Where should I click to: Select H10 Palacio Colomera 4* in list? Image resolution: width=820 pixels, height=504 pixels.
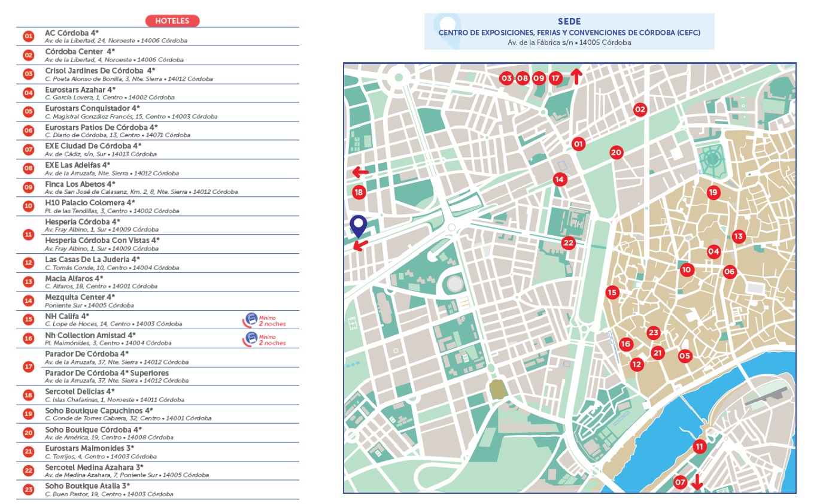90,203
